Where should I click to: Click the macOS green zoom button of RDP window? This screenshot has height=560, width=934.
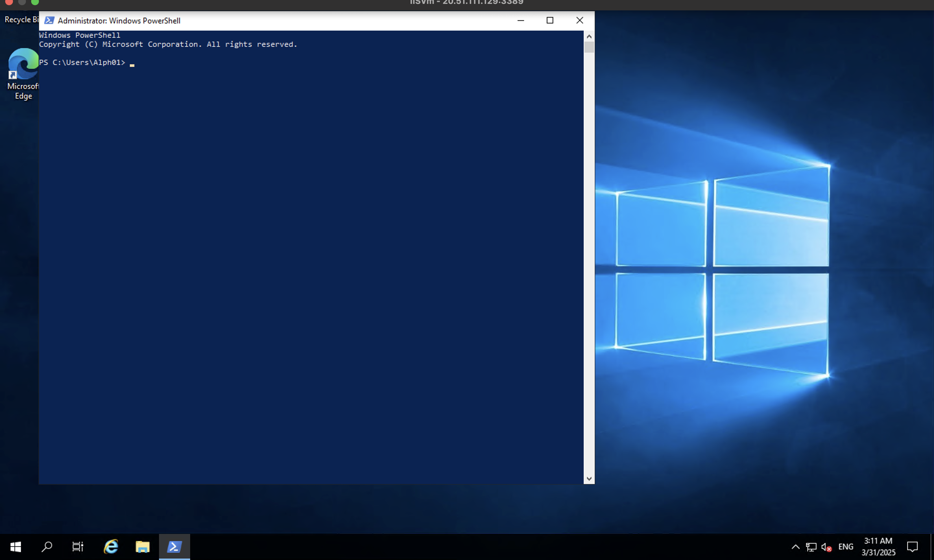[35, 2]
